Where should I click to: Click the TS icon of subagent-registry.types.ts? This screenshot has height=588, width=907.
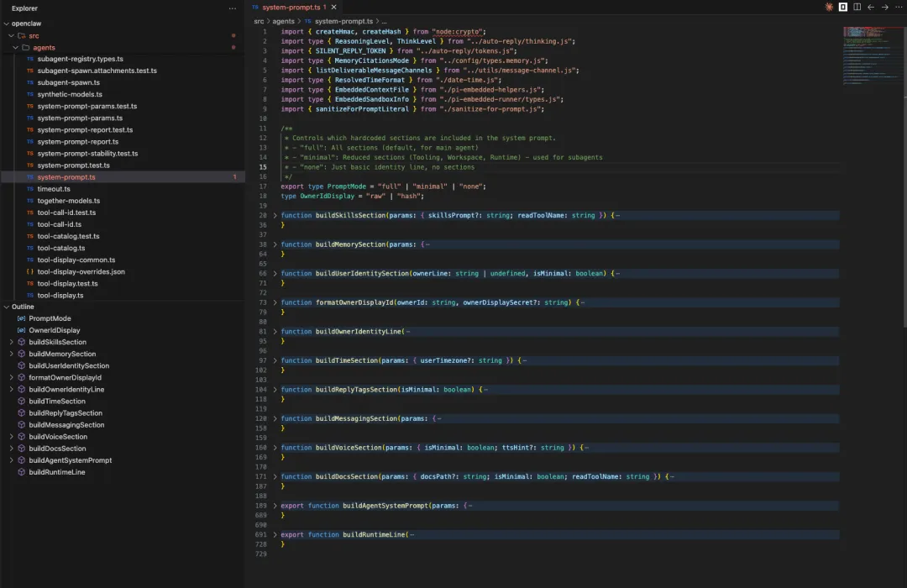click(x=30, y=59)
